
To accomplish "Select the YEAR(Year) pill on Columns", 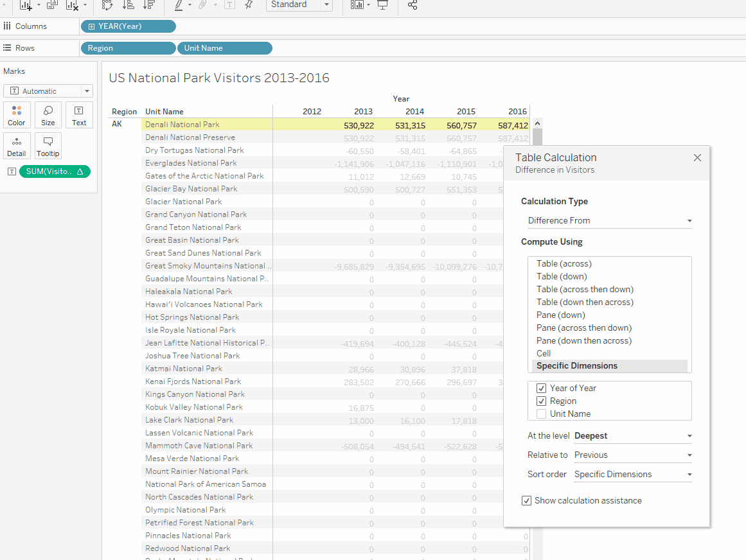I will click(128, 26).
